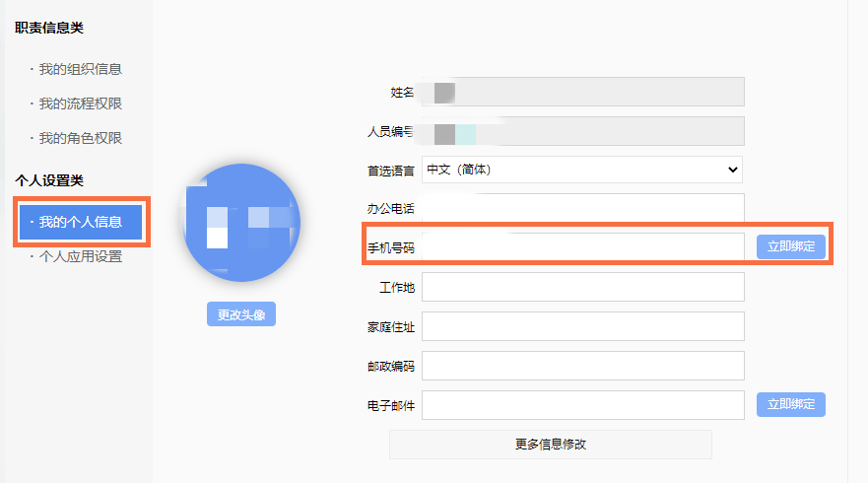Open 我的组织信息 in the sidebar
The height and width of the screenshot is (483, 868).
tap(80, 69)
